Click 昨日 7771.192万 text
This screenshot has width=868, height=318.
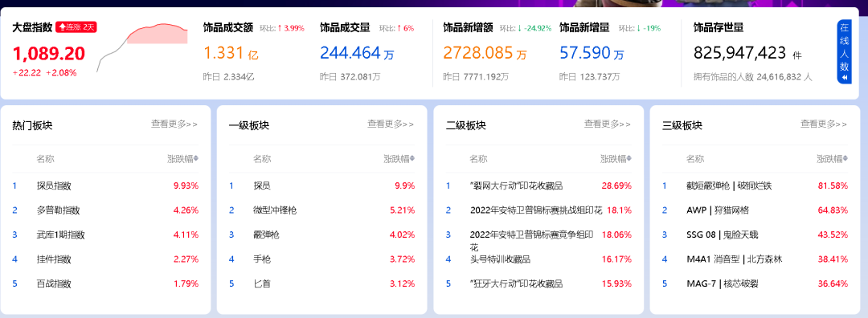click(x=475, y=77)
